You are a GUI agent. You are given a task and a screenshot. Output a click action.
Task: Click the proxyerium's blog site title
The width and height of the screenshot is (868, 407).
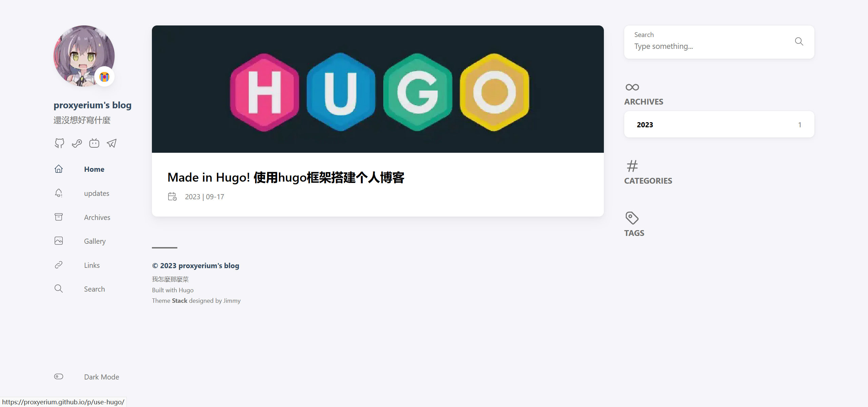[92, 105]
